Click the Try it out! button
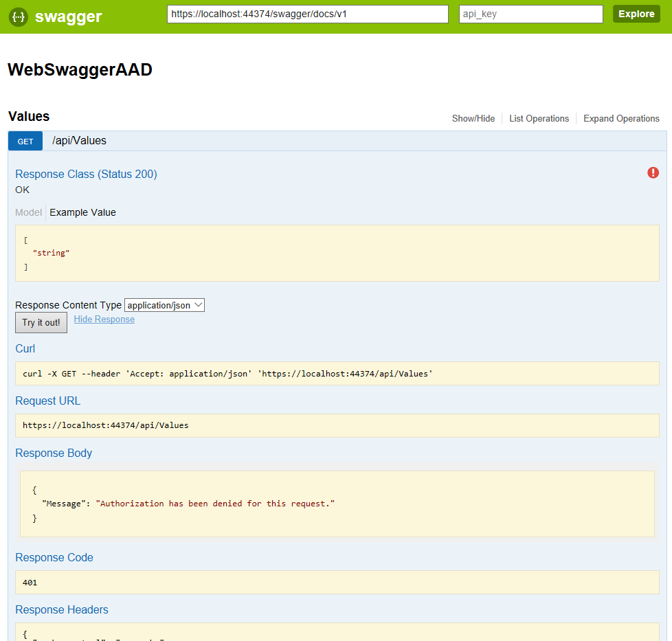The image size is (672, 641). pos(41,323)
